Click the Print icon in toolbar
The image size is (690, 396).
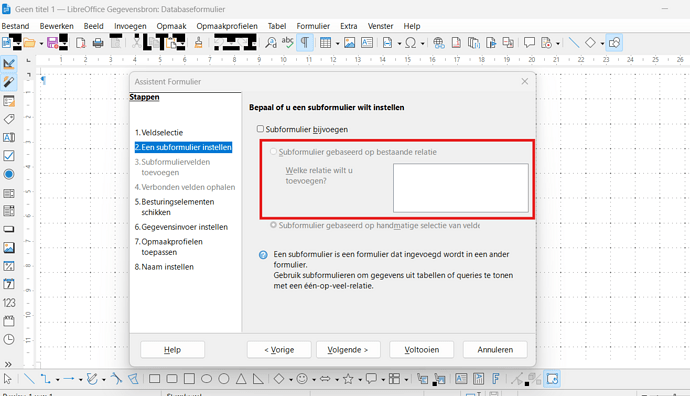coord(98,43)
